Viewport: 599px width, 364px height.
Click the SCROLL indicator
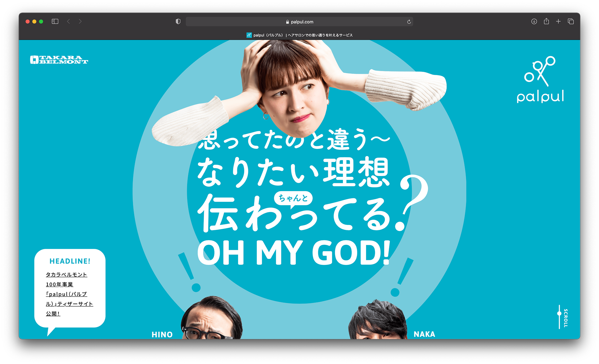(x=562, y=317)
